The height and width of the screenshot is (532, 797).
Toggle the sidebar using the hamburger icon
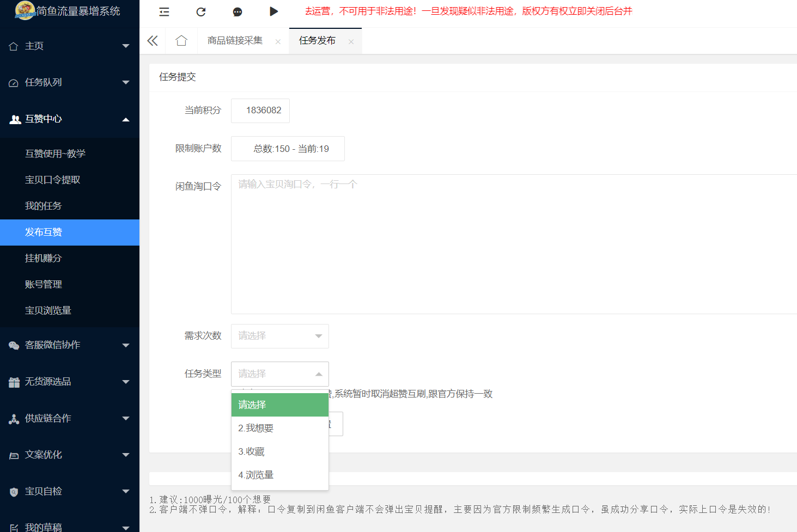pos(163,12)
